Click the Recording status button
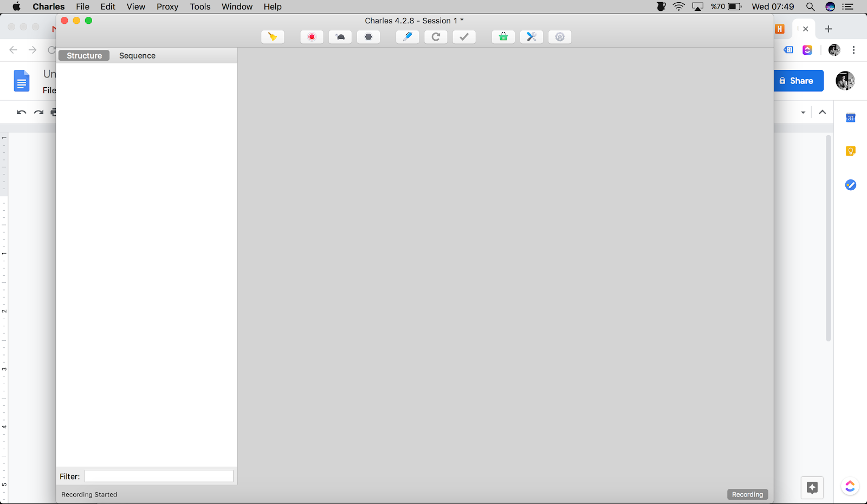The height and width of the screenshot is (504, 867). click(747, 494)
